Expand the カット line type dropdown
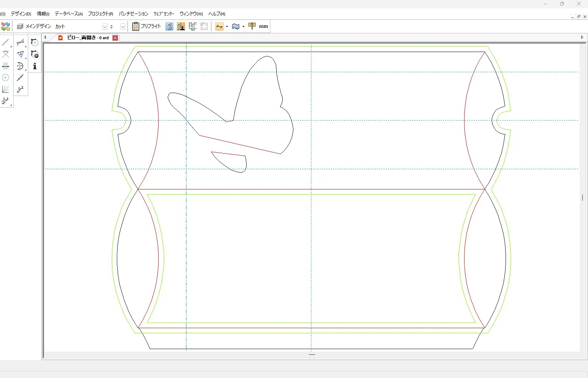Viewport: 588px width, 378px height. tap(104, 26)
